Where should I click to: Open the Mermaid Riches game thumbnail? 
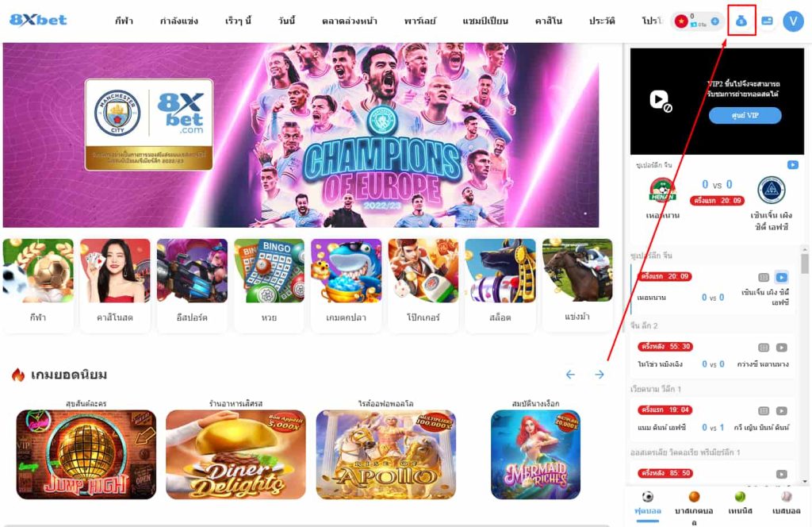click(x=535, y=455)
